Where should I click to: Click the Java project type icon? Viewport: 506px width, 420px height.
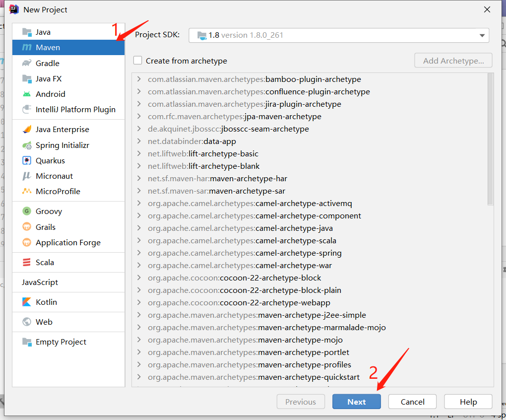(27, 32)
